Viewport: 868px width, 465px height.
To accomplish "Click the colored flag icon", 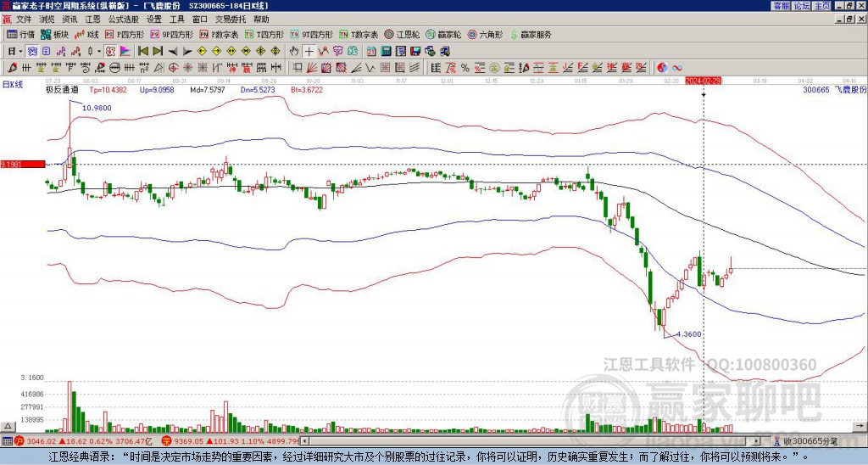I will point(125,51).
